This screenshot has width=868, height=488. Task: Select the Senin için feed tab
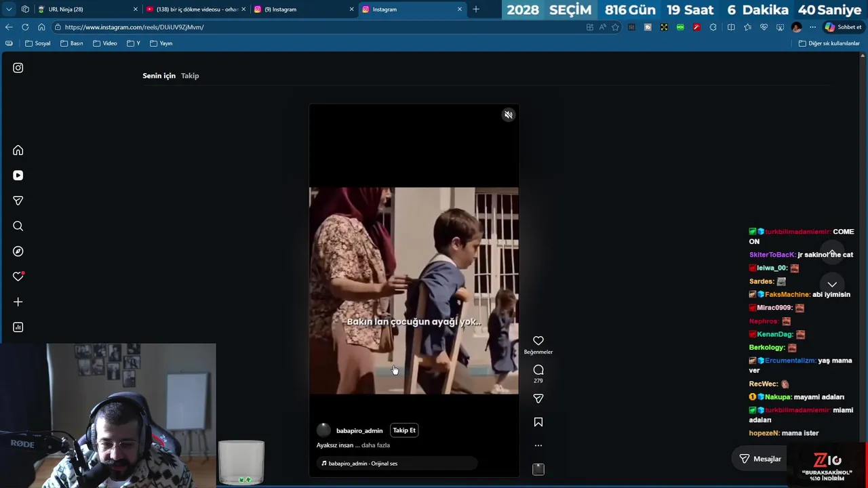click(x=159, y=76)
